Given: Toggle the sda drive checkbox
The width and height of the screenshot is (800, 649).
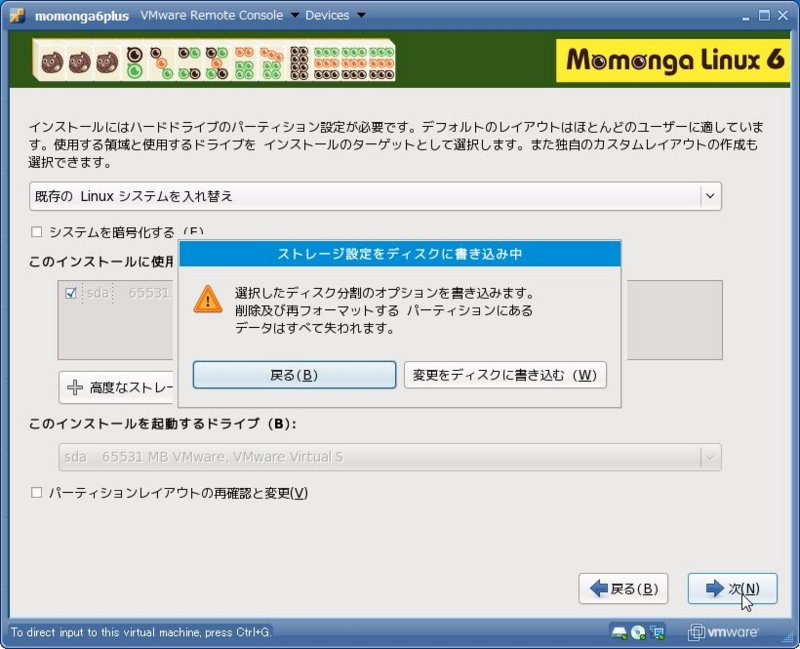Looking at the screenshot, I should 71,293.
